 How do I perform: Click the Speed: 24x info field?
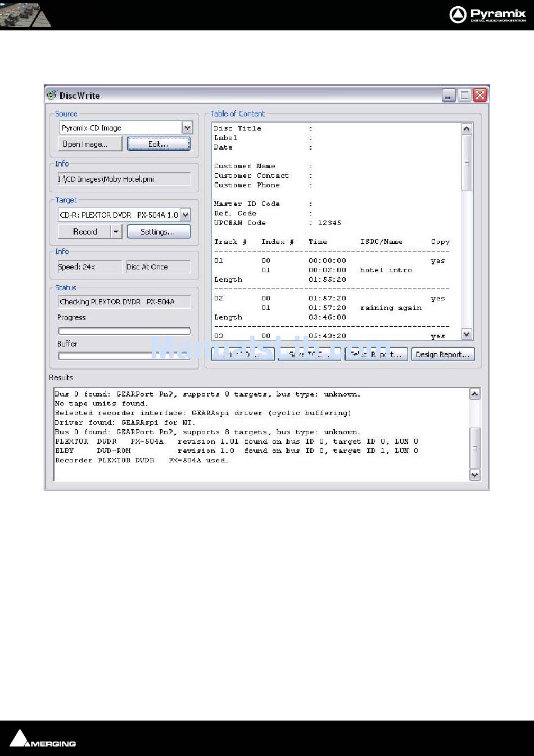pos(89,267)
